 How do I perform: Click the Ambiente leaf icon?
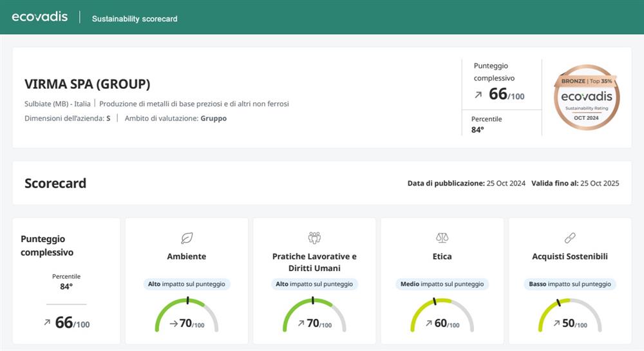pyautogui.click(x=187, y=238)
